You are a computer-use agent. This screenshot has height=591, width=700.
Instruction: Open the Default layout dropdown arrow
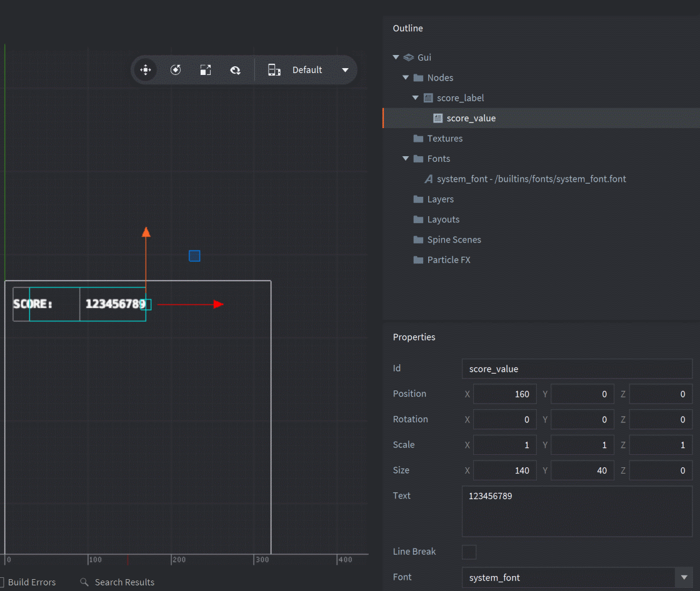pyautogui.click(x=345, y=70)
